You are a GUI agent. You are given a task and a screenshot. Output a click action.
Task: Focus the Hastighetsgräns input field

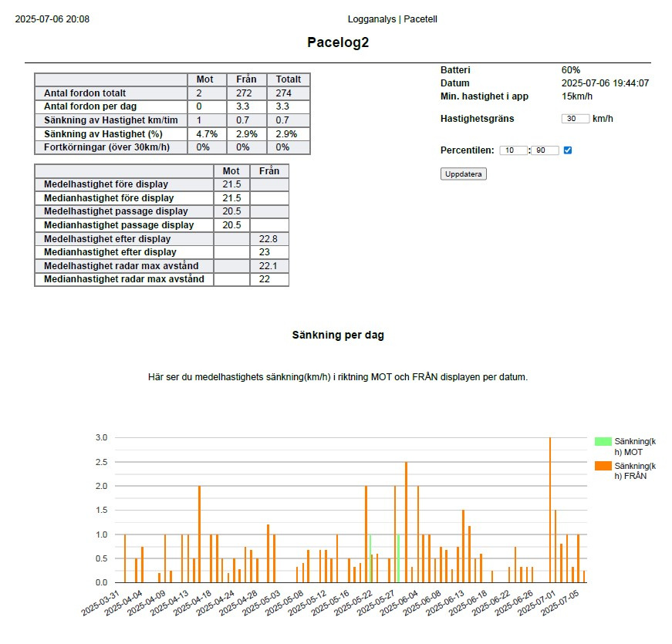[575, 119]
